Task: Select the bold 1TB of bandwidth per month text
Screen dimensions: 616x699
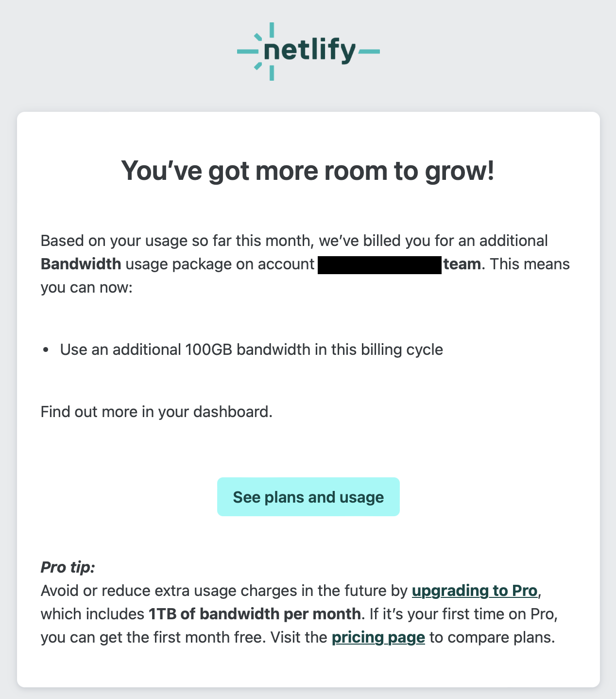Action: [x=255, y=614]
